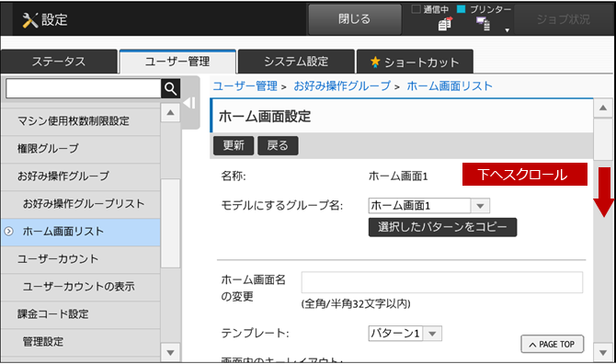Select ユーザーカウントの表示 in sidebar
This screenshot has width=616, height=364.
81,286
